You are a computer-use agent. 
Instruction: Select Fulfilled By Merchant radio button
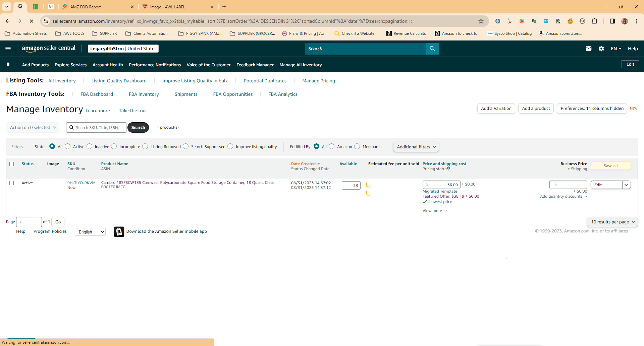[357, 146]
